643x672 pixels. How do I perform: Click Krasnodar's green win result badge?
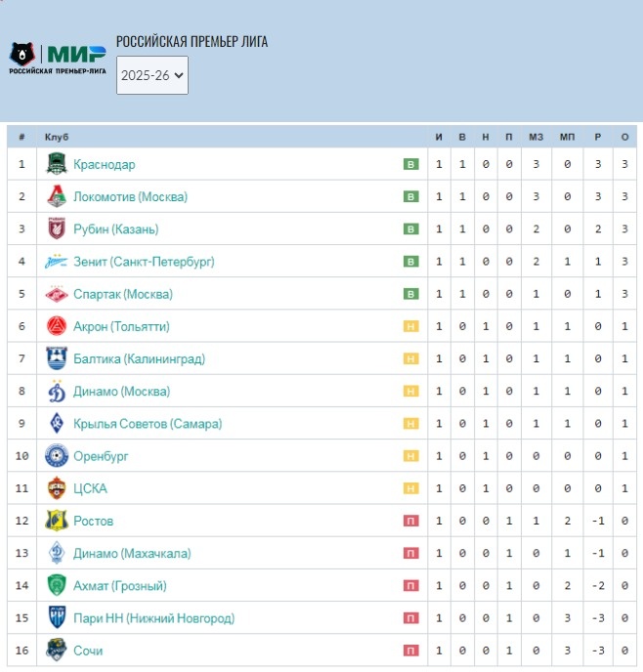point(410,164)
